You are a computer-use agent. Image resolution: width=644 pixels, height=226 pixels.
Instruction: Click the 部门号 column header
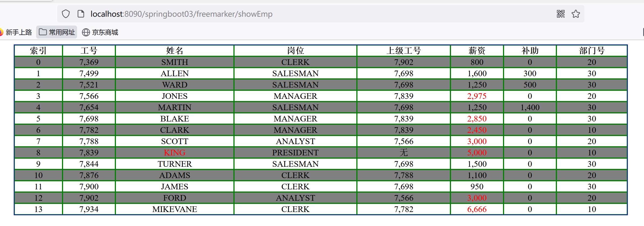tap(592, 51)
